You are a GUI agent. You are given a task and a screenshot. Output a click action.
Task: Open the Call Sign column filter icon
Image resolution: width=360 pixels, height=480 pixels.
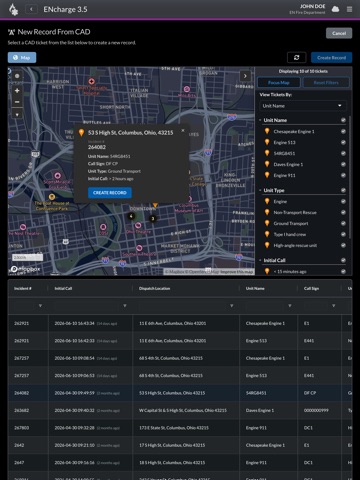tap(333, 306)
